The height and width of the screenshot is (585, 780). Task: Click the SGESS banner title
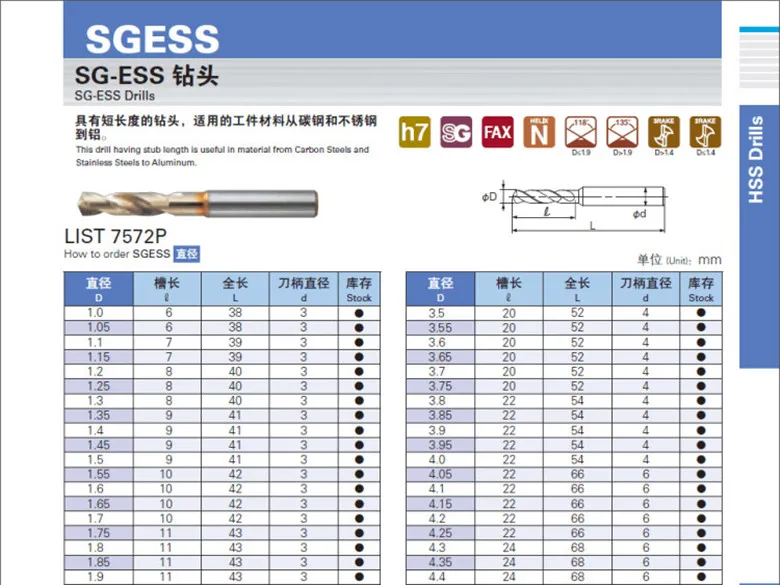(152, 39)
